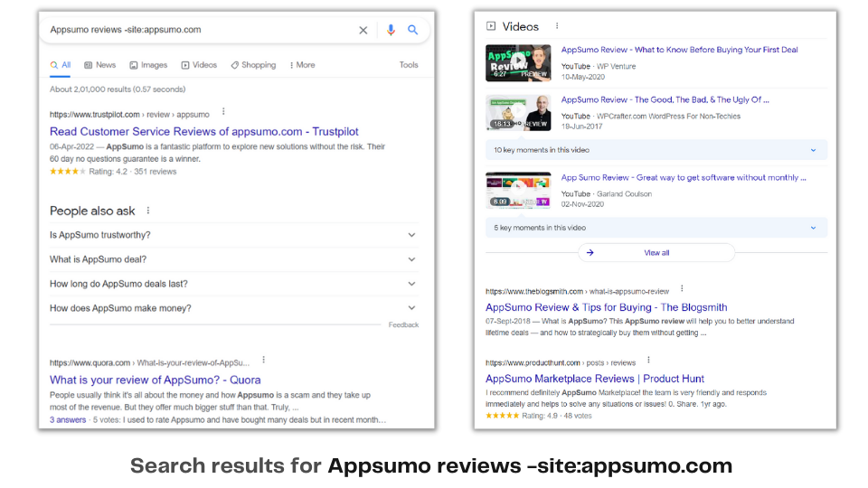Open the '3 answers' Quora link

tap(68, 420)
